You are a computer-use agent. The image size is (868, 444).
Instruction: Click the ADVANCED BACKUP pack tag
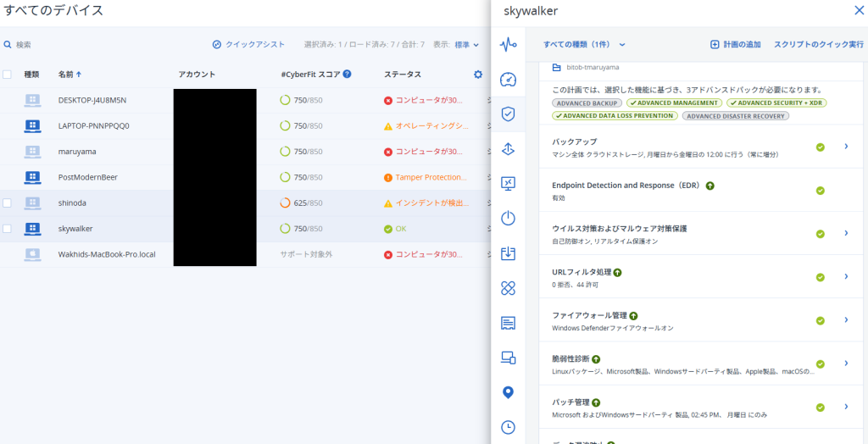[587, 103]
